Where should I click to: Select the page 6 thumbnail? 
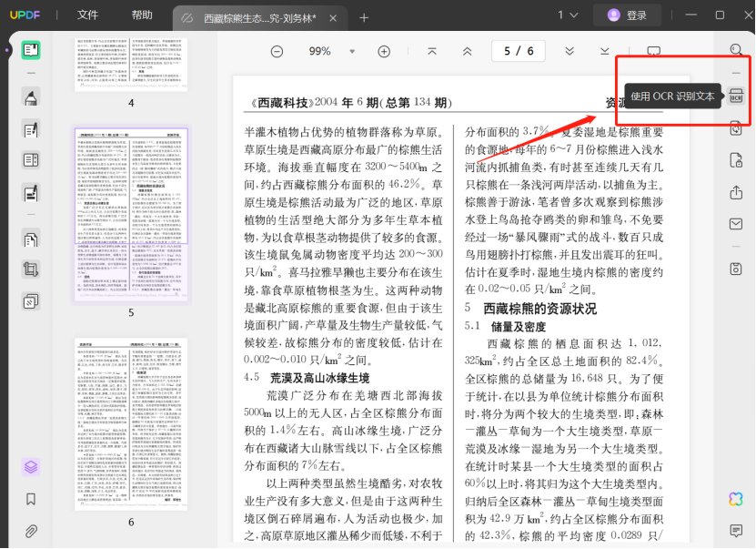[x=131, y=423]
